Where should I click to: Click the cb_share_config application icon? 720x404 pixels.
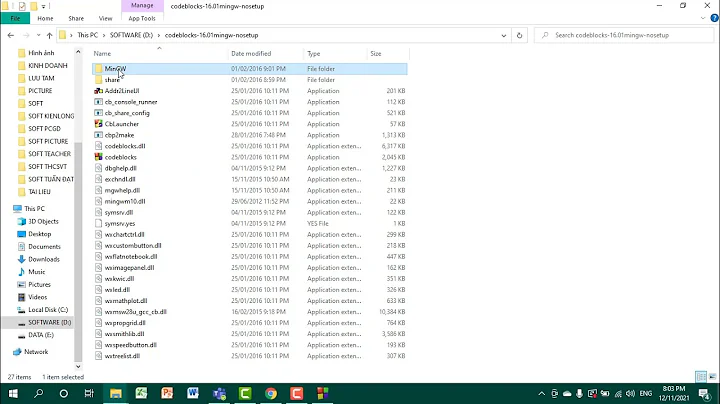click(x=98, y=113)
